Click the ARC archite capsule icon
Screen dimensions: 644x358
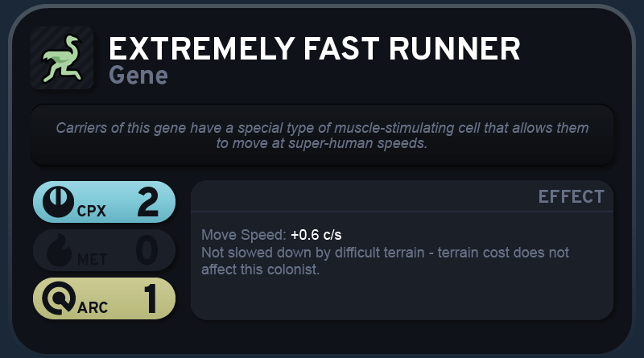pos(59,298)
